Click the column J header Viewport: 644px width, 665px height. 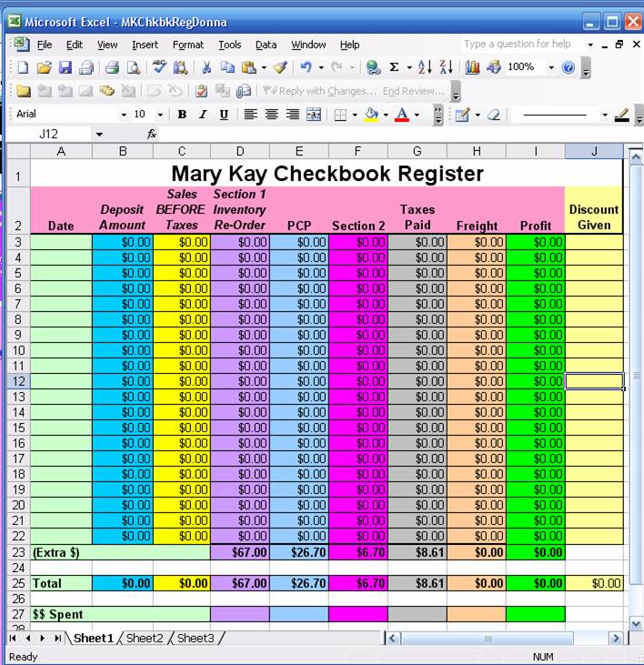594,151
